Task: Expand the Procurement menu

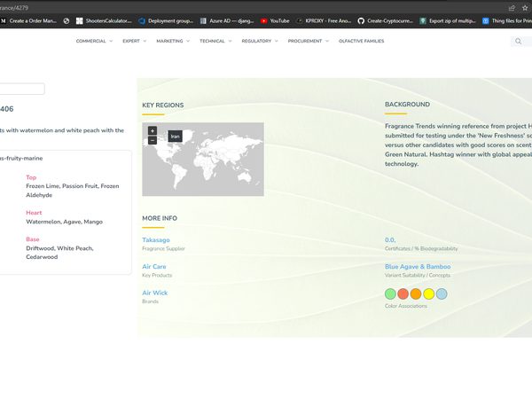Action: 308,41
